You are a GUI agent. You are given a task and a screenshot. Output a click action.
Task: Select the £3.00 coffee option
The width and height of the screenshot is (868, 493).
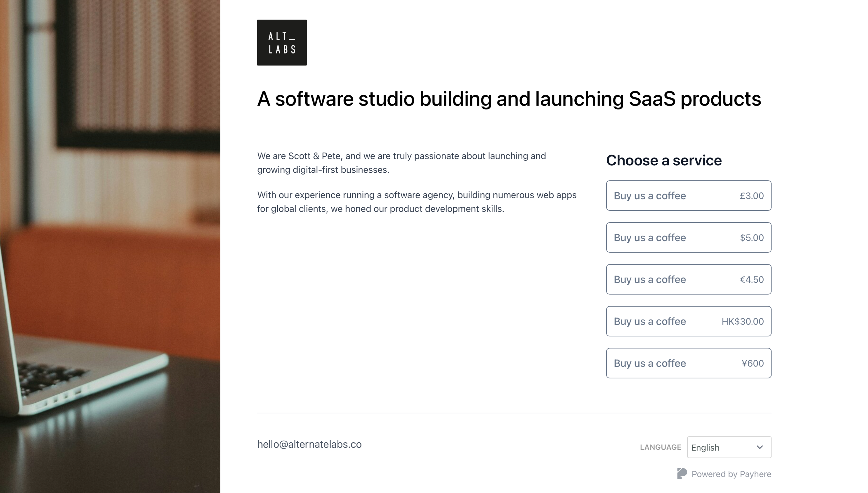click(x=689, y=195)
